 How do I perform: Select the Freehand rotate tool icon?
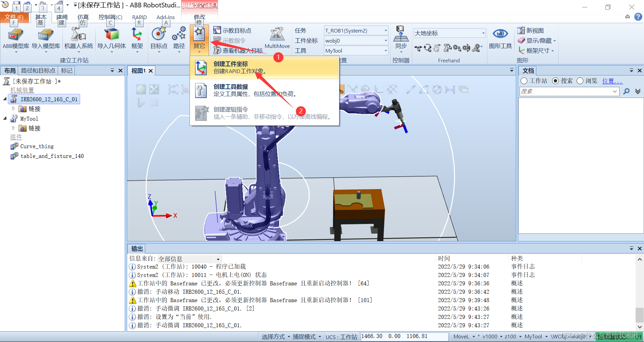tap(427, 48)
